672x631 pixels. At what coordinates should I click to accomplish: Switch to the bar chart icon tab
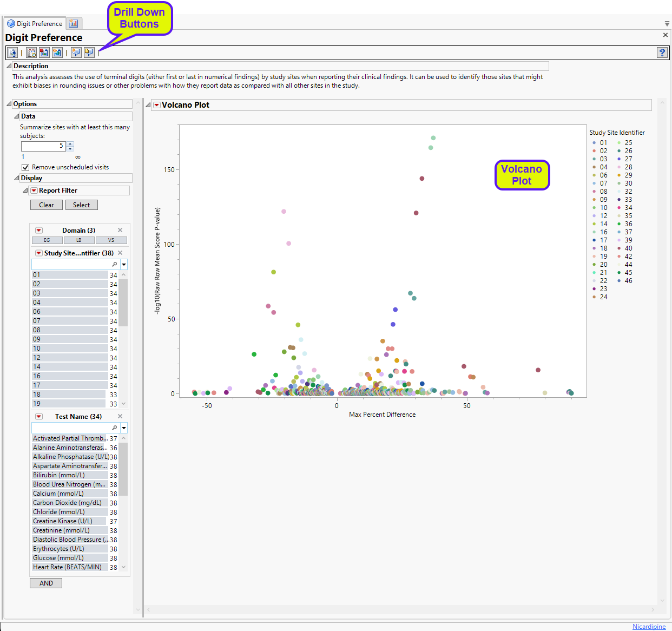(x=74, y=23)
